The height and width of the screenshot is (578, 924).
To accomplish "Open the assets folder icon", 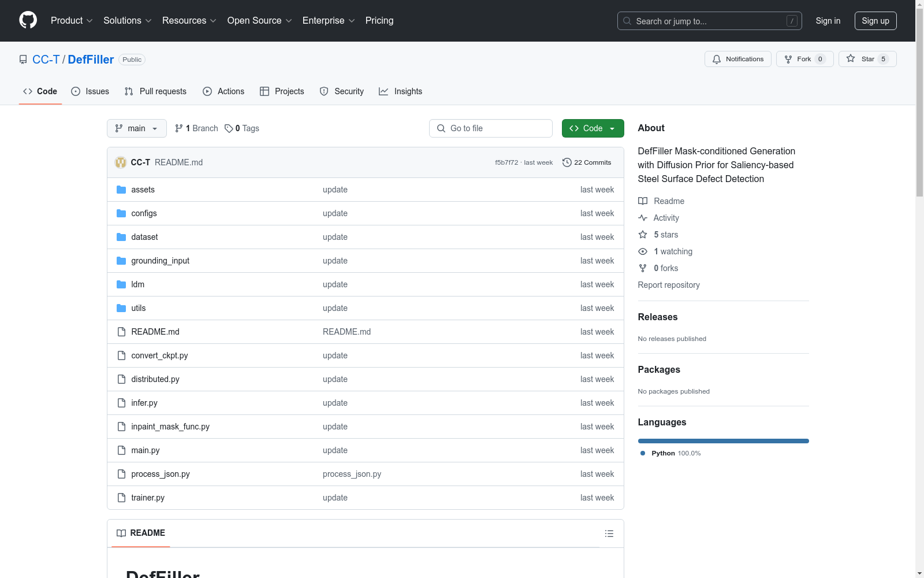I will pos(121,190).
